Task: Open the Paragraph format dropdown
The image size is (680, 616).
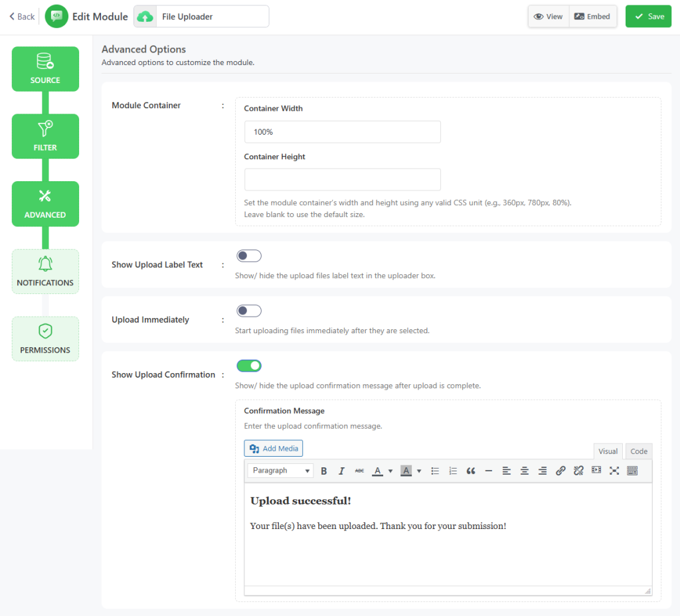Action: 280,471
